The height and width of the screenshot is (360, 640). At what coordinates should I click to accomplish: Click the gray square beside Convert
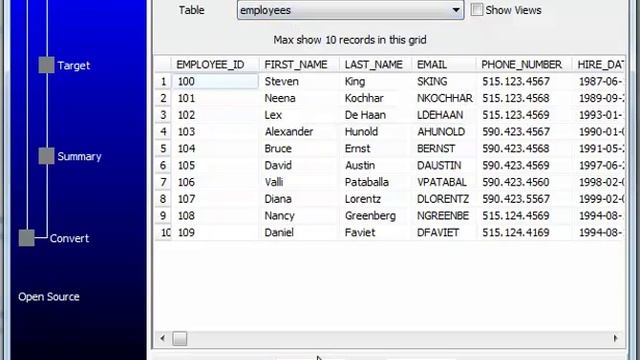coord(27,238)
